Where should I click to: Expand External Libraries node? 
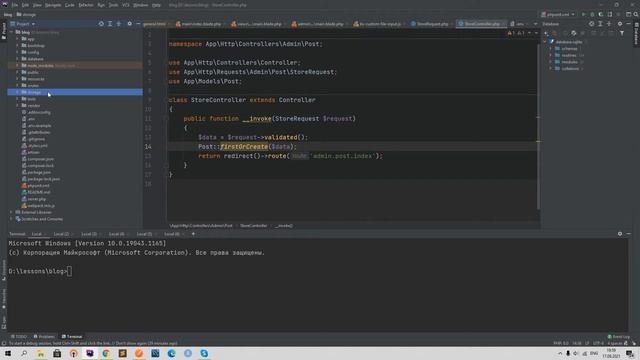click(x=11, y=212)
